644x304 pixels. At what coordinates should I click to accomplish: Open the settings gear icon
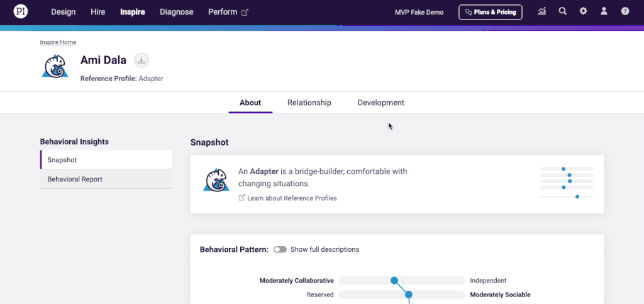click(584, 11)
